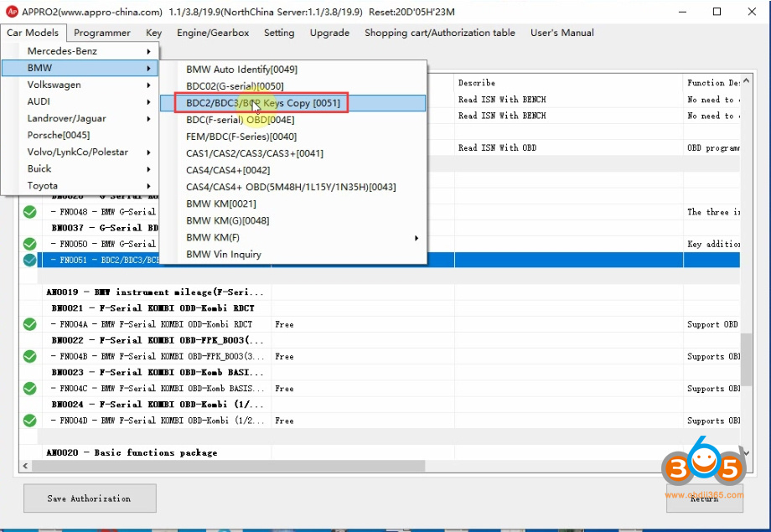Click the APPRO2 logo in the title bar
The height and width of the screenshot is (532, 771).
click(12, 12)
